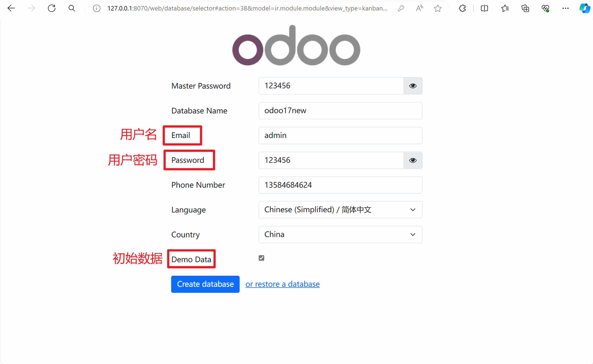Screen dimensions: 593x364
Task: Click the Odoo logo
Action: coord(296,45)
